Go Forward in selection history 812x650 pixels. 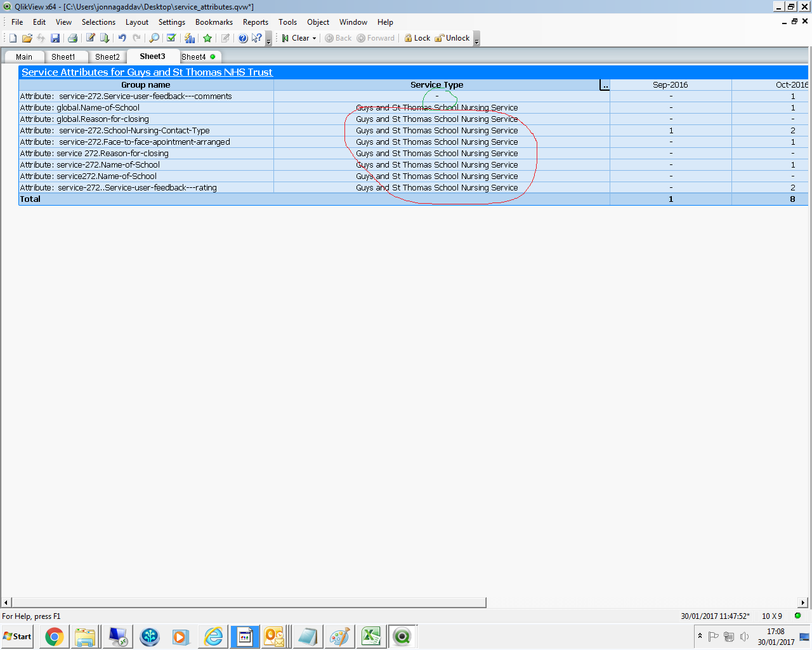tap(376, 38)
